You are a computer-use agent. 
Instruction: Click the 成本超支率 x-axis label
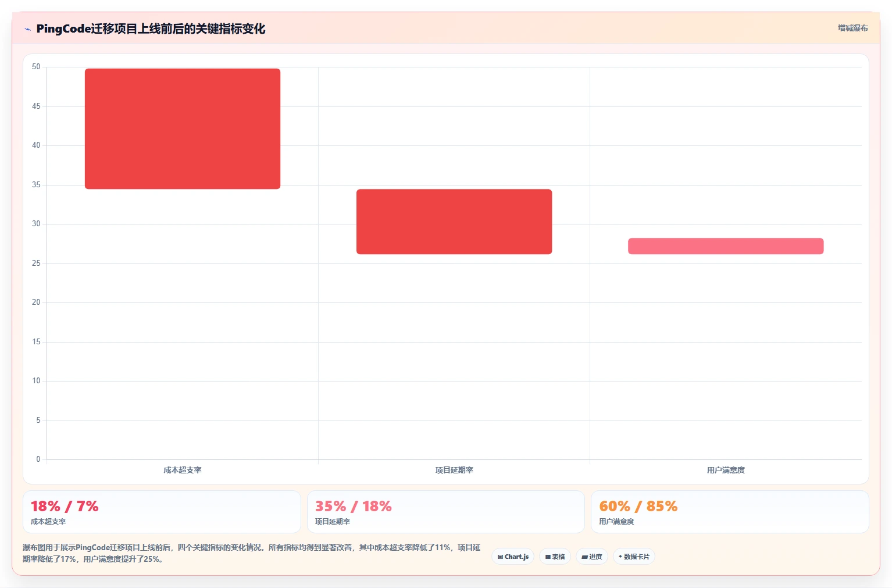coord(183,470)
